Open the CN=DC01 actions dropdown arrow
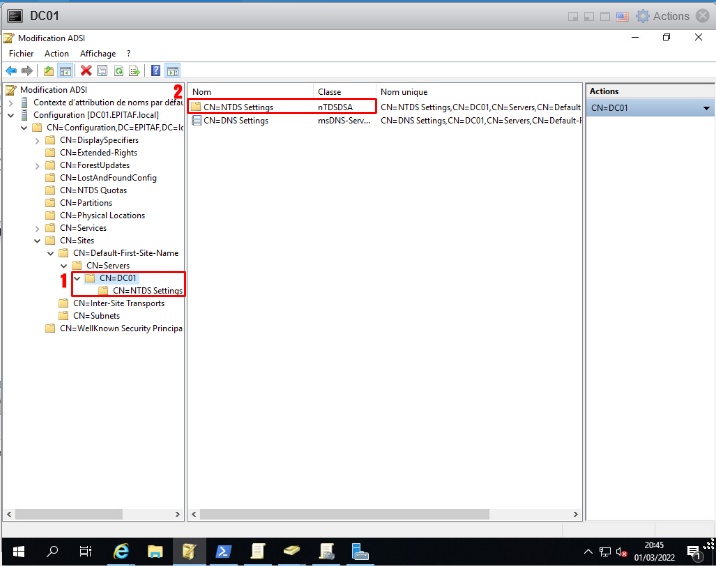Screen dimensions: 716x566 pyautogui.click(x=707, y=108)
